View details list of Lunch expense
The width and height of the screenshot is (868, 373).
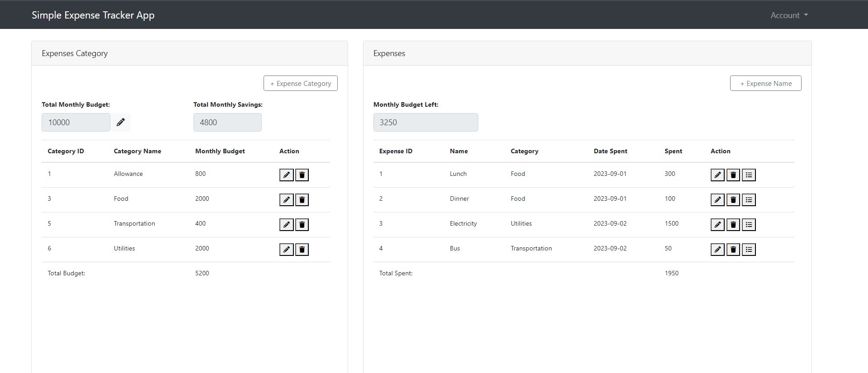(x=749, y=175)
